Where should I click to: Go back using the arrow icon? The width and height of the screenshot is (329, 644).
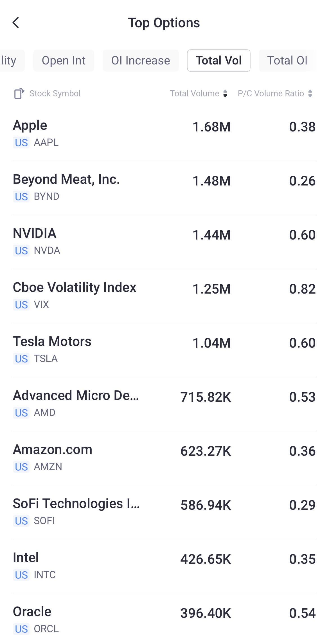tap(16, 23)
